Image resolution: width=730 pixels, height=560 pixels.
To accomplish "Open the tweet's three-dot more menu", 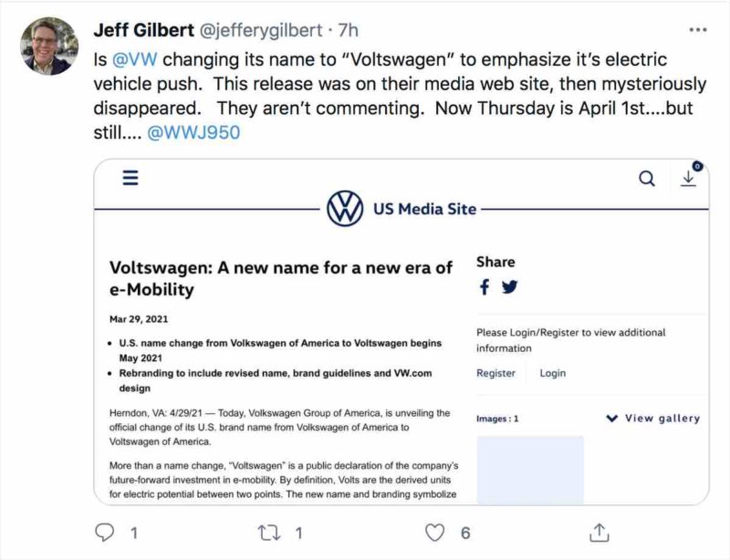I will (698, 30).
